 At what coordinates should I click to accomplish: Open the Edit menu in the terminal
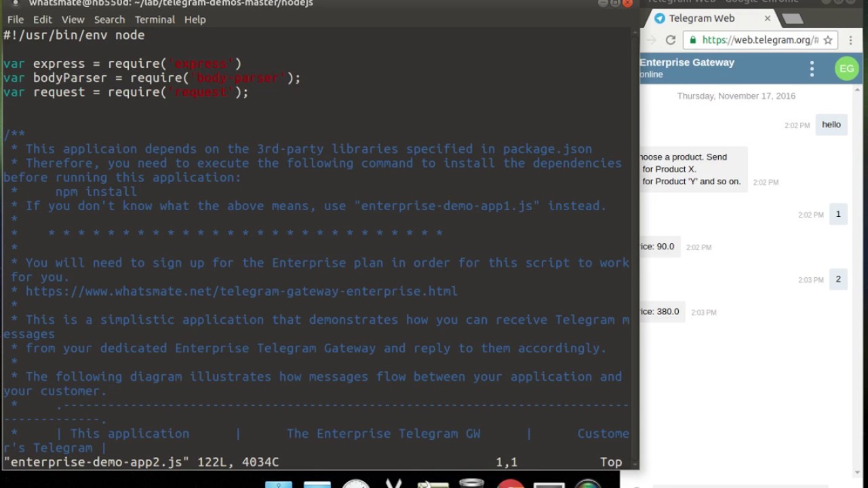(42, 20)
